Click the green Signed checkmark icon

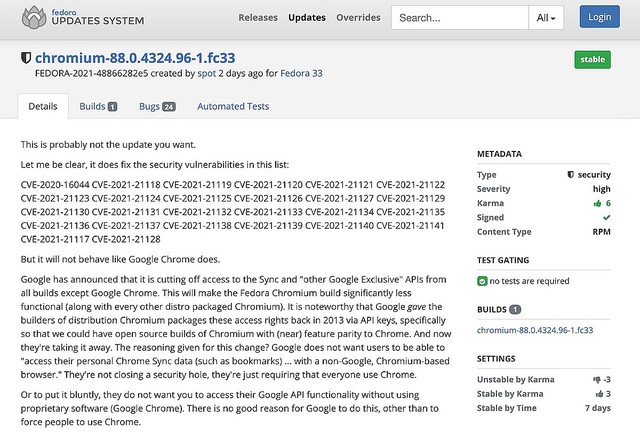point(606,217)
